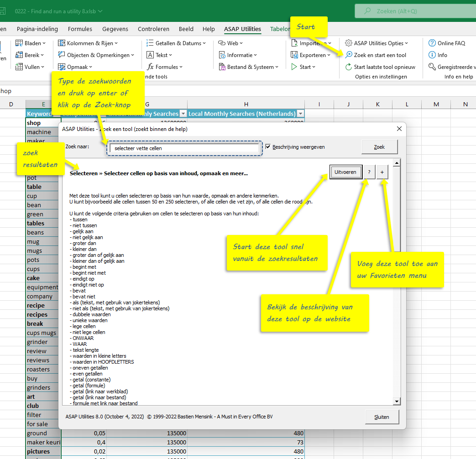Screen dimensions: 476x459
Task: Click the result title 'Selecteren » Selecteer cellen'
Action: click(159, 173)
